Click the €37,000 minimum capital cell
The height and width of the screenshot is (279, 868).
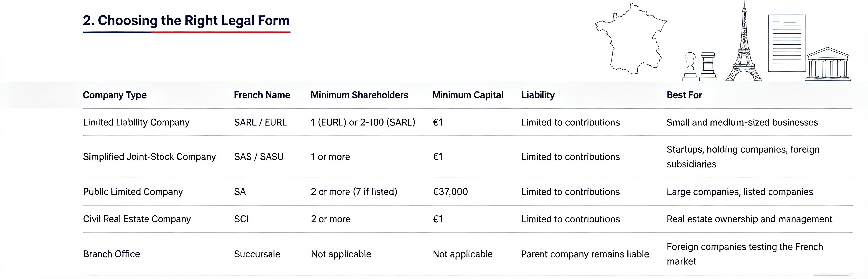point(450,192)
